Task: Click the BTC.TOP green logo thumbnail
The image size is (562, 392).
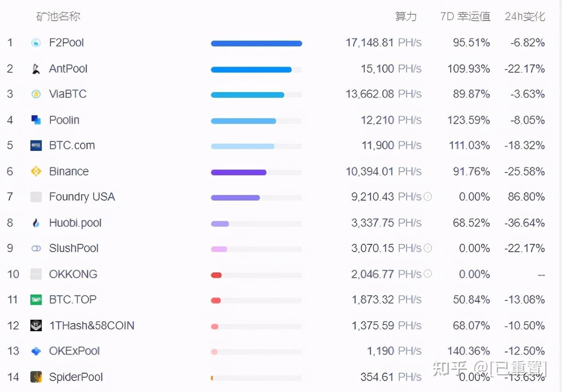Action: coord(36,300)
